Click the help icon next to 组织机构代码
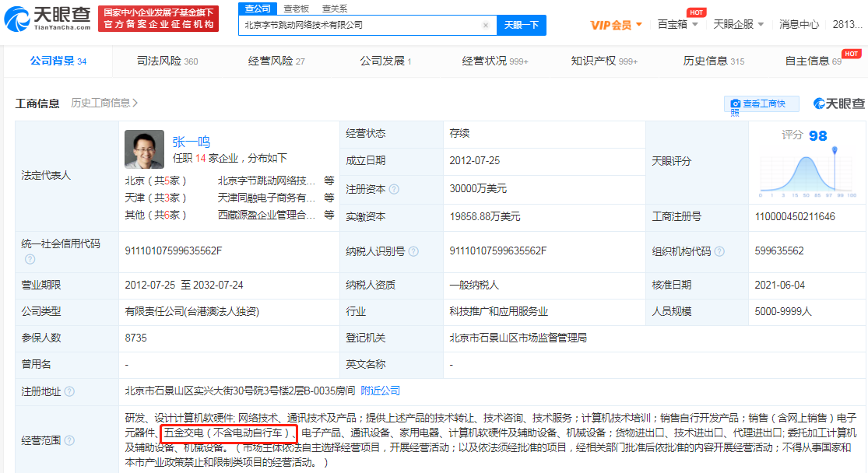The image size is (868, 473). coord(719,251)
